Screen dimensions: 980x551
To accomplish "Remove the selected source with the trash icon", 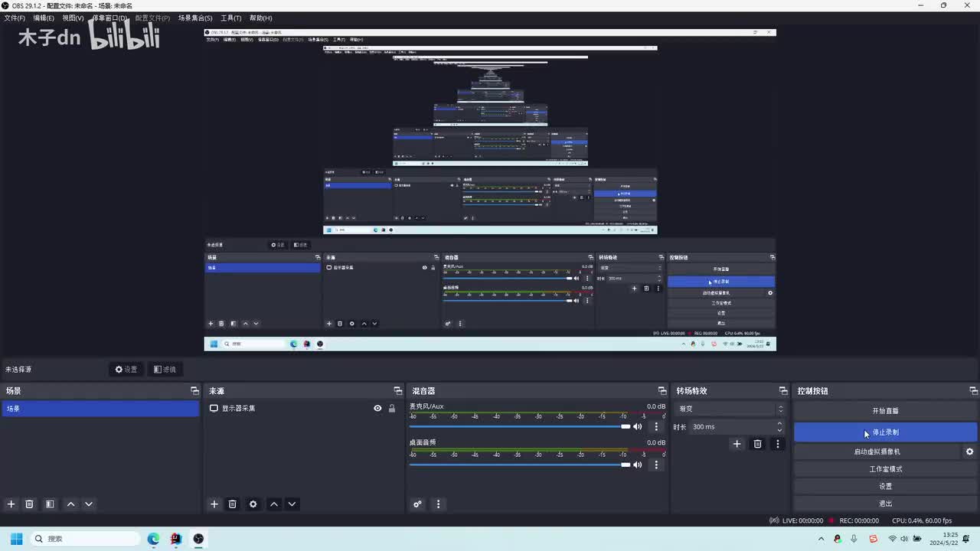I will click(x=233, y=504).
